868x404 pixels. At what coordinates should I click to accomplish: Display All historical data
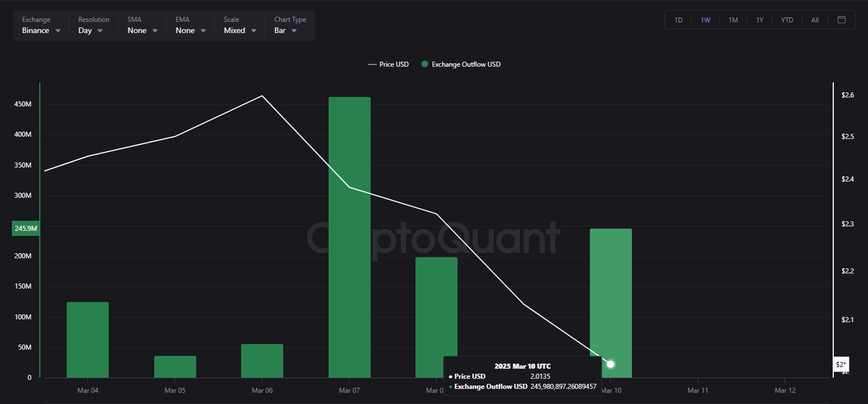coord(815,20)
